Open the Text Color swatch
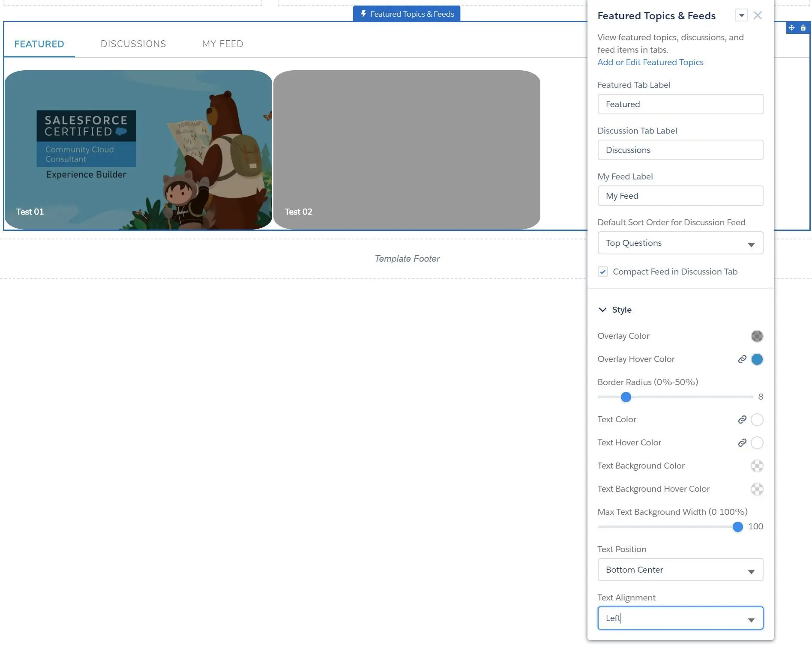Image resolution: width=812 pixels, height=645 pixels. (x=757, y=420)
